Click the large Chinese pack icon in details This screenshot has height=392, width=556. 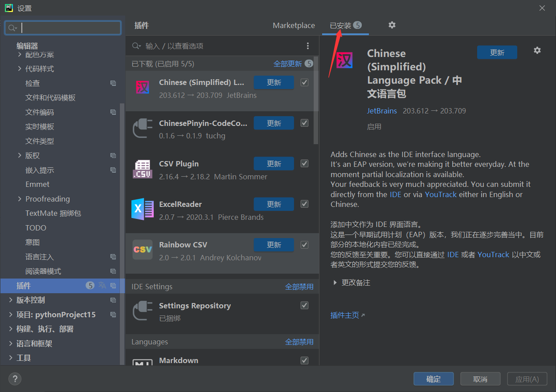(344, 61)
